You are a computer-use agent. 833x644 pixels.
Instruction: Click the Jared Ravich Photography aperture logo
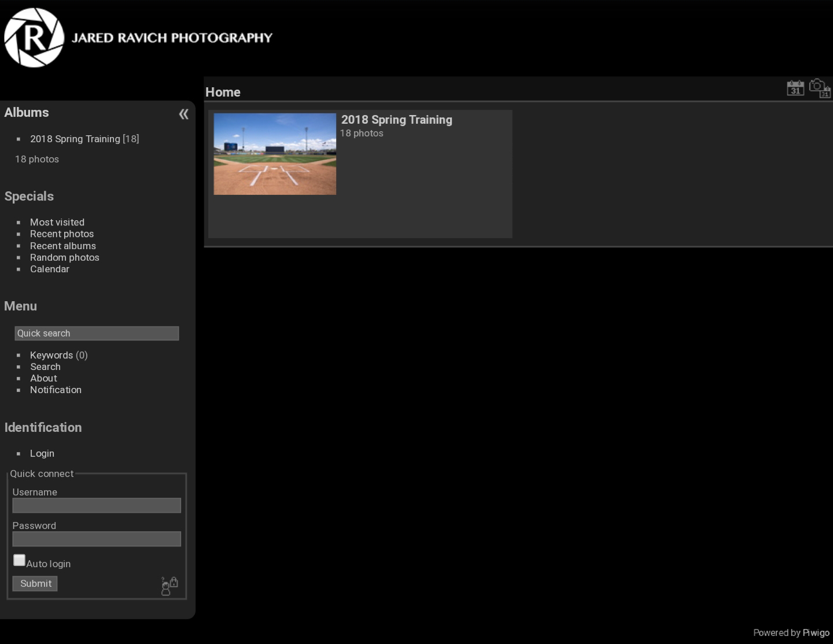[x=34, y=38]
